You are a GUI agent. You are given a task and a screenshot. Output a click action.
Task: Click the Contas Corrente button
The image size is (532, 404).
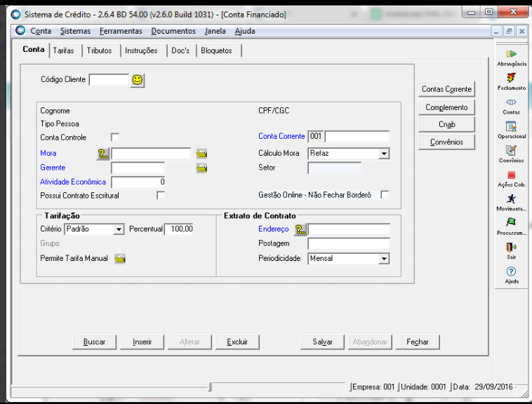[x=446, y=90]
